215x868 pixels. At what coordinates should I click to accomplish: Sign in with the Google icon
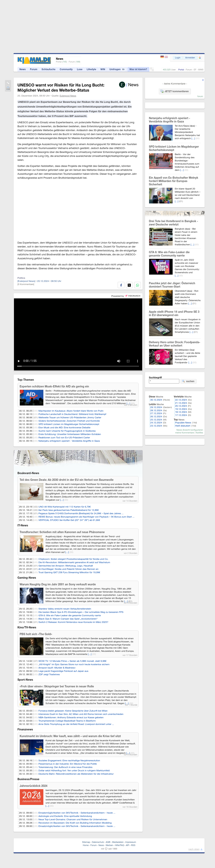coord(200,58)
